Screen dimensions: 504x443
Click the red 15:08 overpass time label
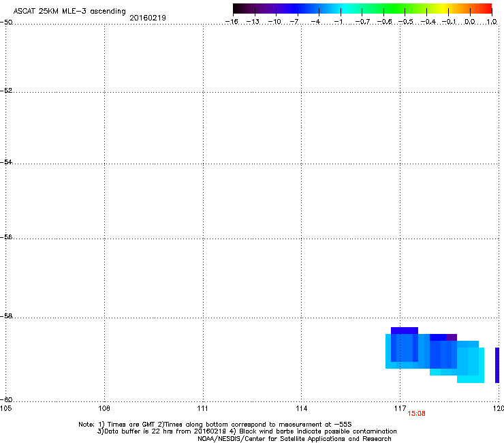coord(416,414)
